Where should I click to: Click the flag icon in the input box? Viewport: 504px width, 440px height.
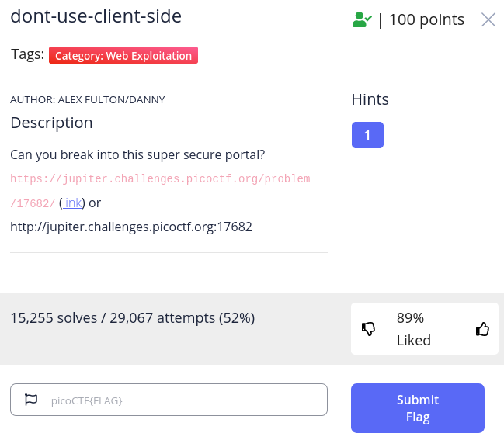click(31, 400)
